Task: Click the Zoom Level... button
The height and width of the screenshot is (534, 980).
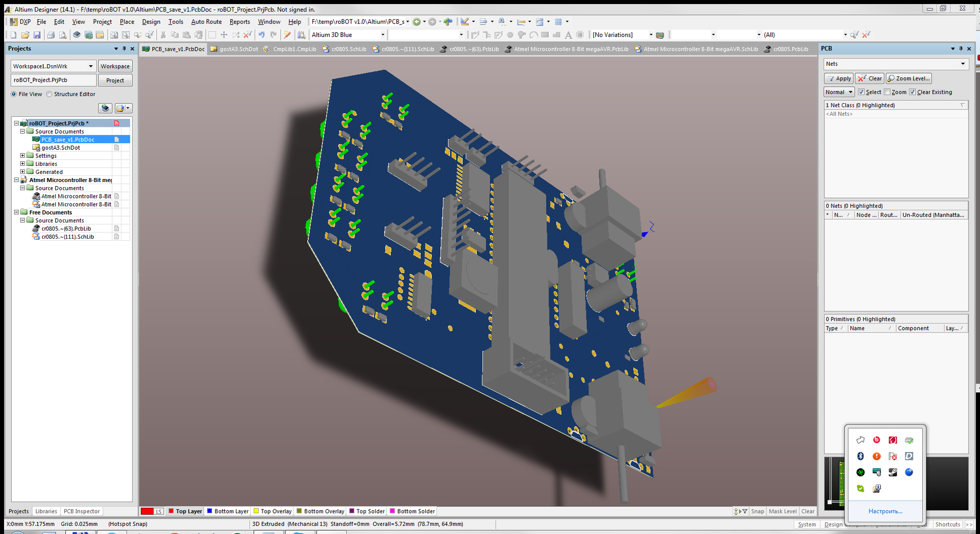Action: (909, 79)
